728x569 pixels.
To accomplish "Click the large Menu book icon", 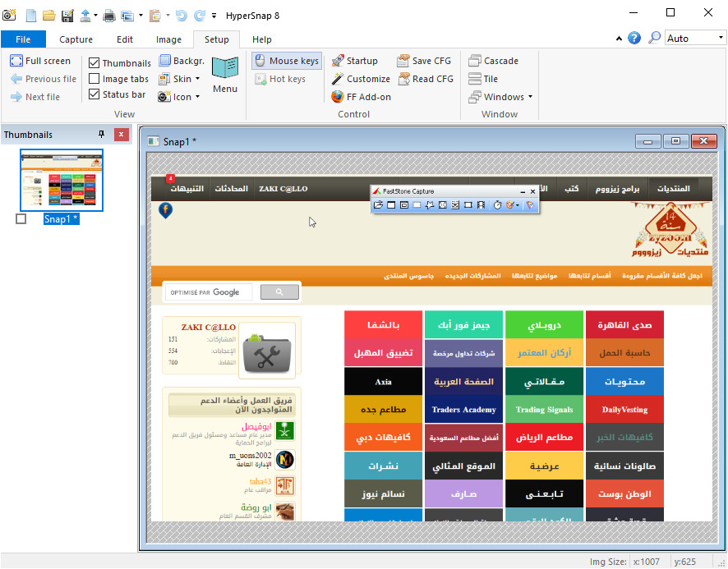I will [x=225, y=74].
